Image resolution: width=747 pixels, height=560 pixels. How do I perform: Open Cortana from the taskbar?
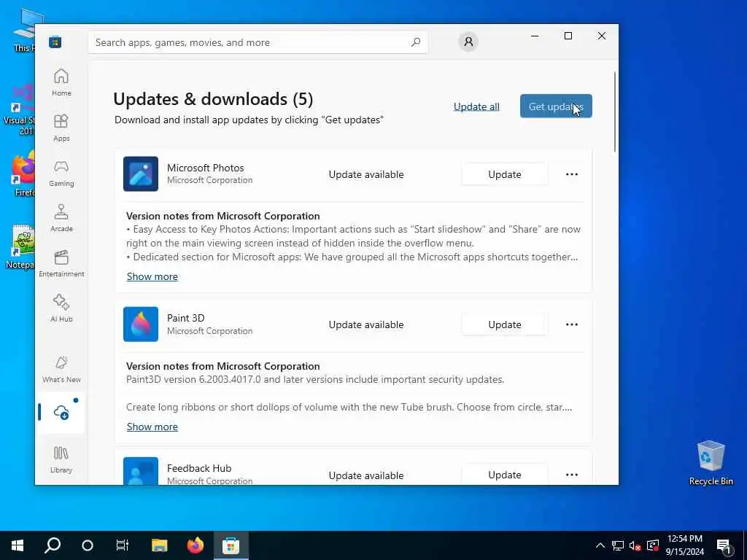(88, 545)
